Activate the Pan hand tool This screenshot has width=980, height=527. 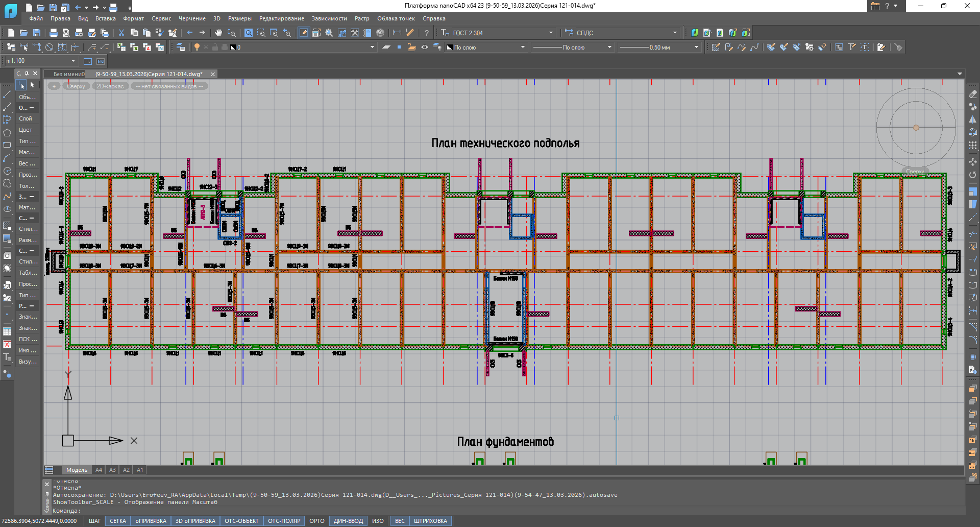(x=218, y=33)
